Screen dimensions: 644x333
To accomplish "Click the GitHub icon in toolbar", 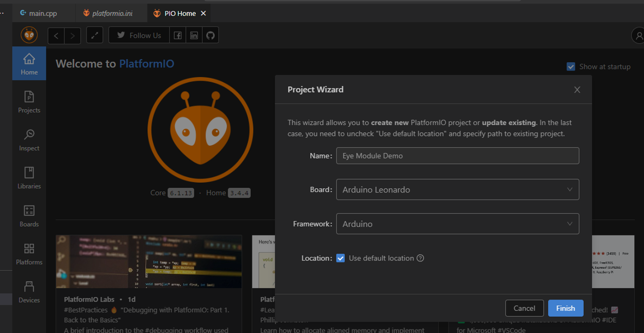I will (210, 36).
